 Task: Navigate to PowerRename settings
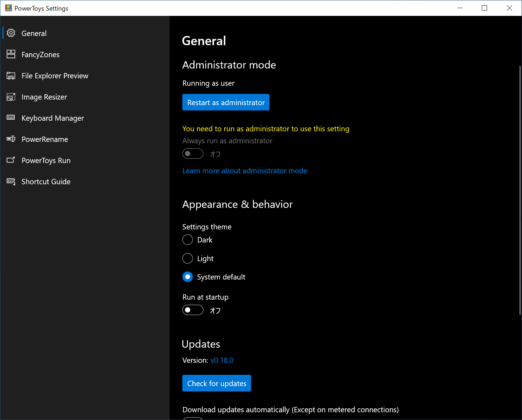85,139
